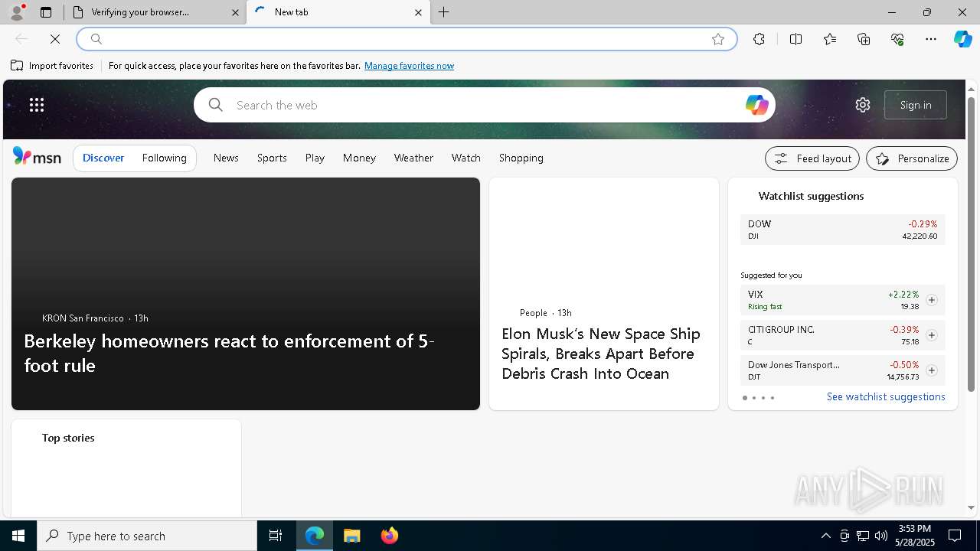Open Berkeley homeowners 5-foot rule article
Screen dimensions: 980x551
click(230, 353)
